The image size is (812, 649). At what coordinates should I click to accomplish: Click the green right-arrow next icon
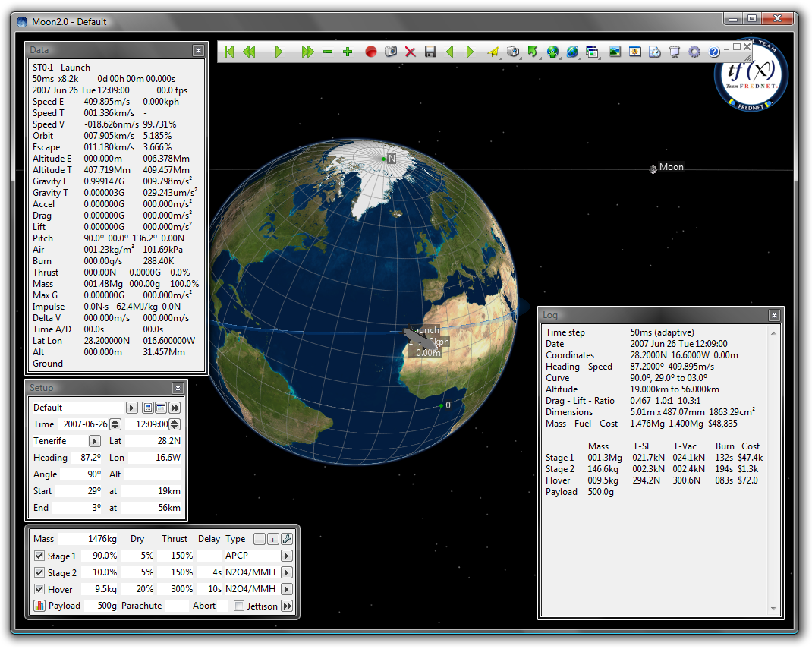pos(470,52)
